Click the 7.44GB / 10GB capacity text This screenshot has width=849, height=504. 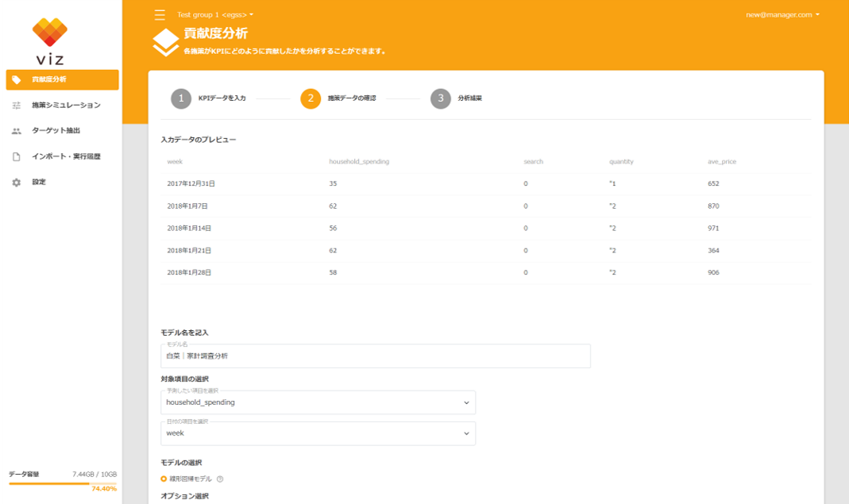95,475
